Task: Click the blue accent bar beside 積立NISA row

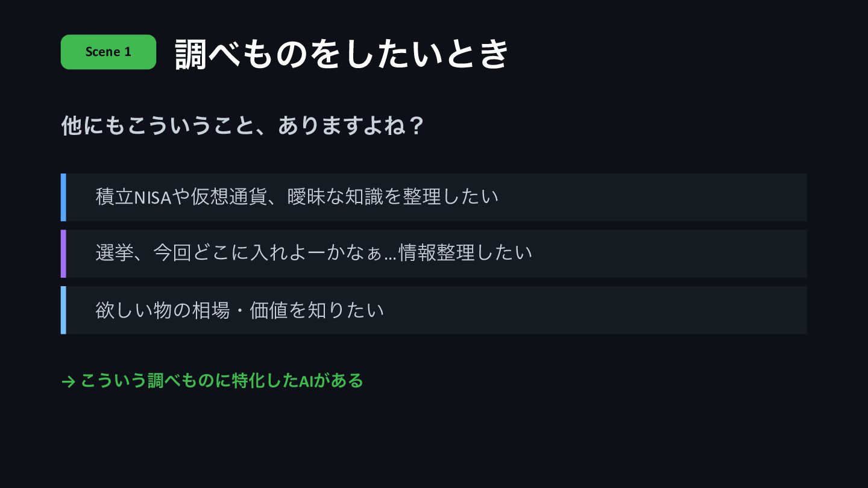Action: coord(63,197)
